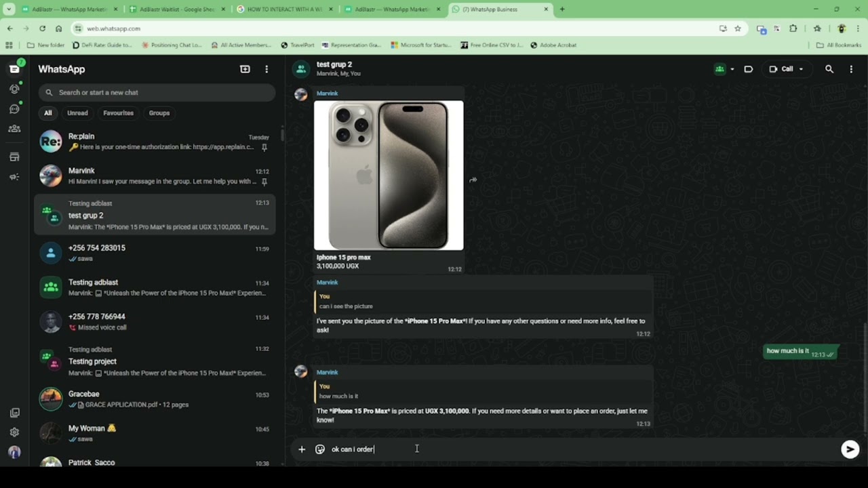The height and width of the screenshot is (488, 868).
Task: Open the New folder bookmark
Action: pyautogui.click(x=46, y=45)
